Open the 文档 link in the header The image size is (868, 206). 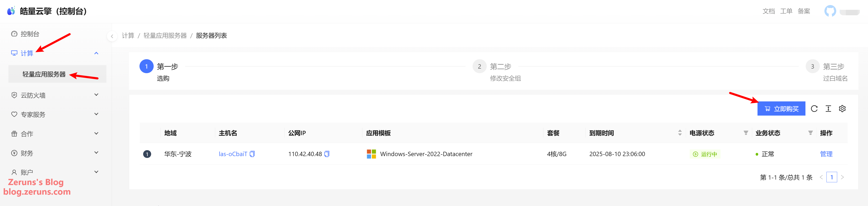pyautogui.click(x=769, y=11)
